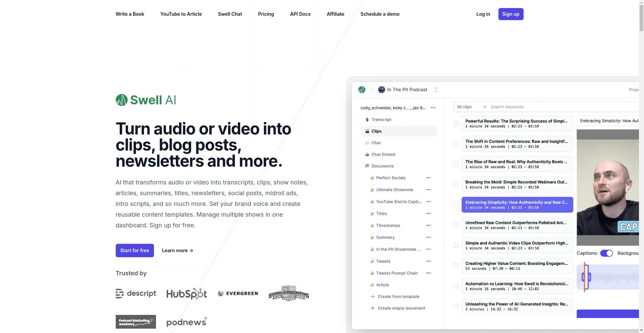Screen dimensions: 644x333
Task: Click the robot icon beside Chat Embed
Action: pyautogui.click(x=367, y=155)
